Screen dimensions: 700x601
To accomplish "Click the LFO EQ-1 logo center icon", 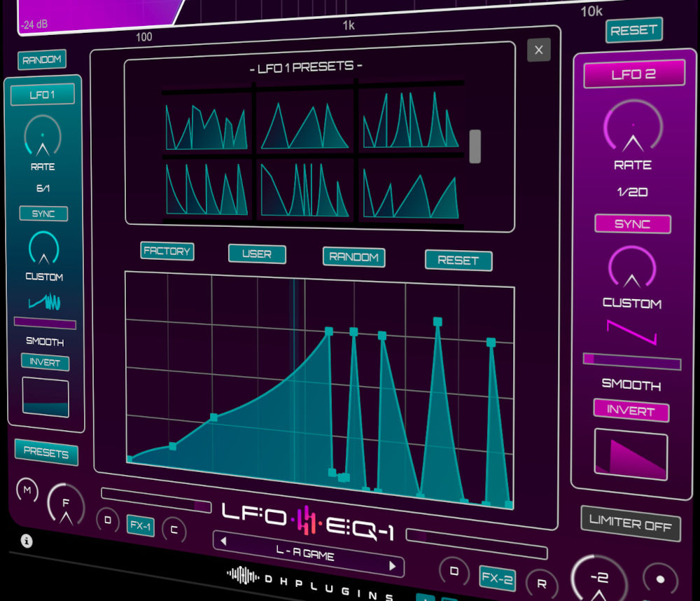I will (307, 520).
